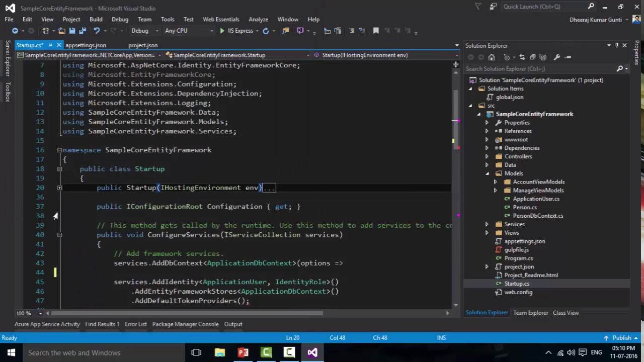
Task: Toggle Preview Selected Items in Solution Explorer
Action: point(568,57)
